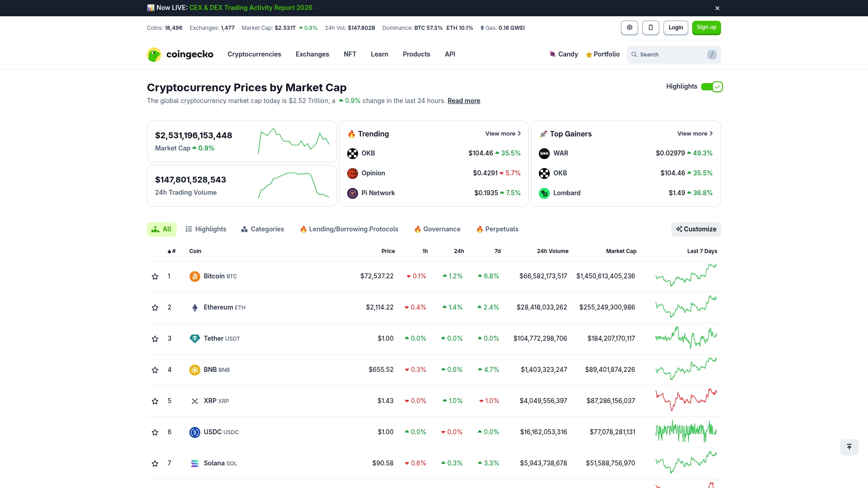
Task: Open Candy rewards via the candy icon
Action: pyautogui.click(x=552, y=54)
